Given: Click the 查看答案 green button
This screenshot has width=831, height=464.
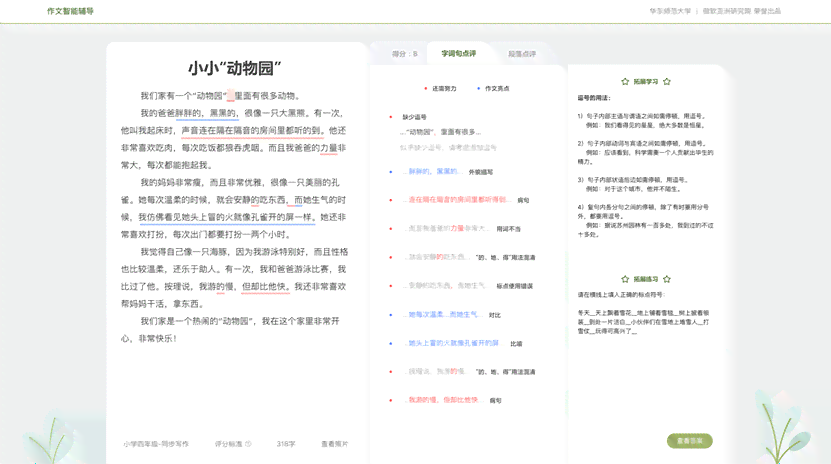Looking at the screenshot, I should coord(689,441).
